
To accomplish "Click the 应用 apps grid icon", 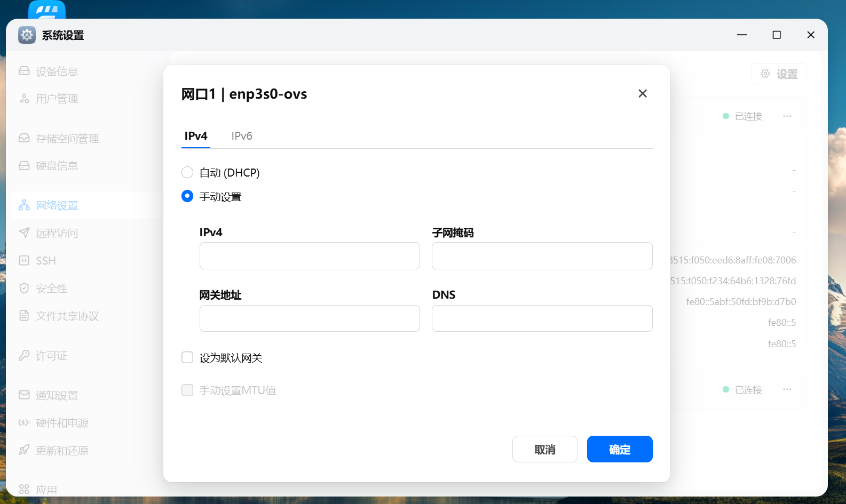I will coord(24,489).
